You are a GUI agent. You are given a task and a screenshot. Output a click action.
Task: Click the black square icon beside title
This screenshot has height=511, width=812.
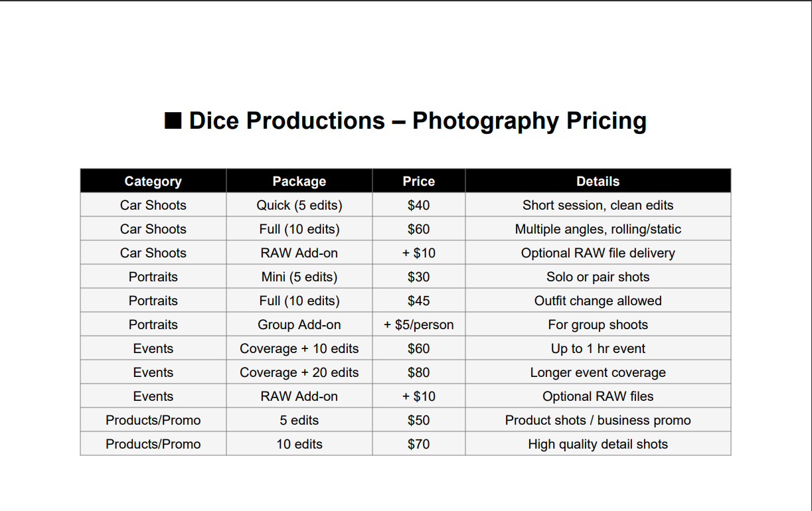click(173, 121)
